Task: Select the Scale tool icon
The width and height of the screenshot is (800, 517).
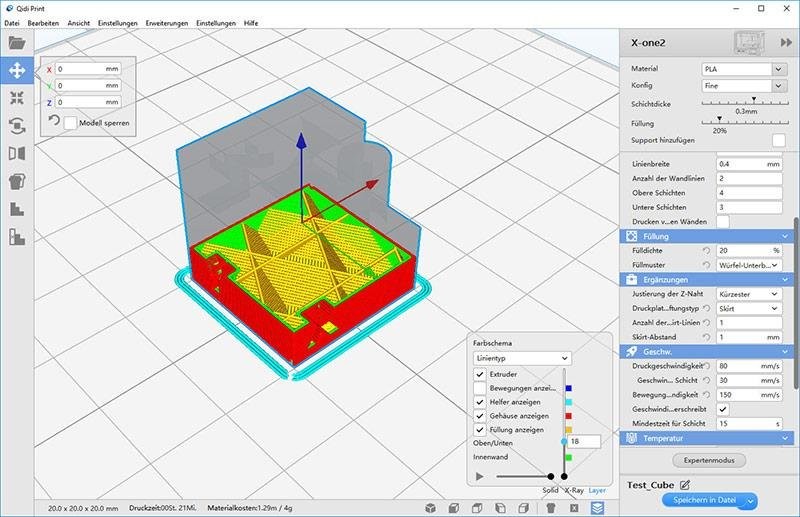Action: (x=16, y=98)
